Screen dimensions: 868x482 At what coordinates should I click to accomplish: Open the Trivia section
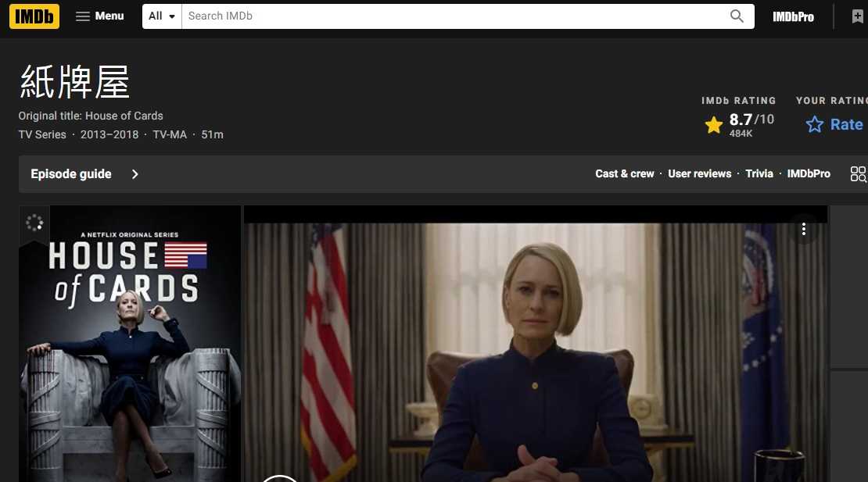[759, 174]
